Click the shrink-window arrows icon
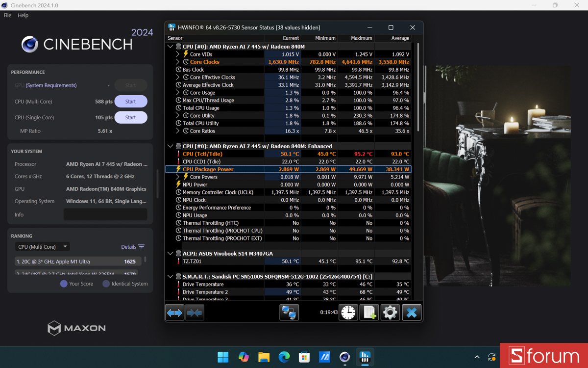588x368 pixels. (195, 312)
